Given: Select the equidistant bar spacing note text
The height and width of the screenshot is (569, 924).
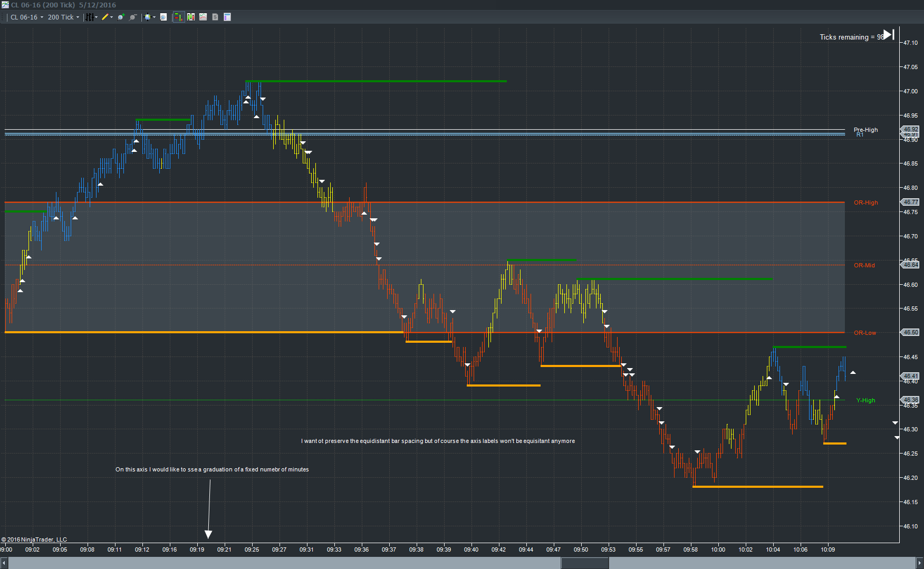Looking at the screenshot, I should [438, 441].
